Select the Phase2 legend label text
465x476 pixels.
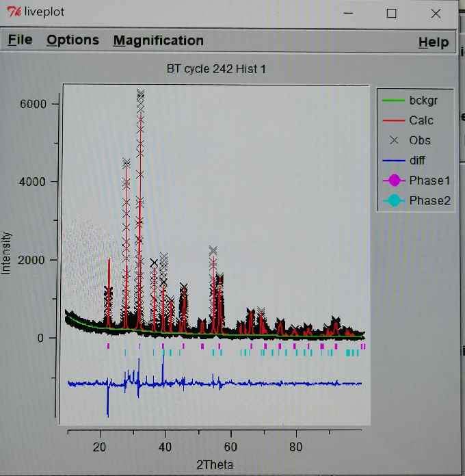coord(429,201)
